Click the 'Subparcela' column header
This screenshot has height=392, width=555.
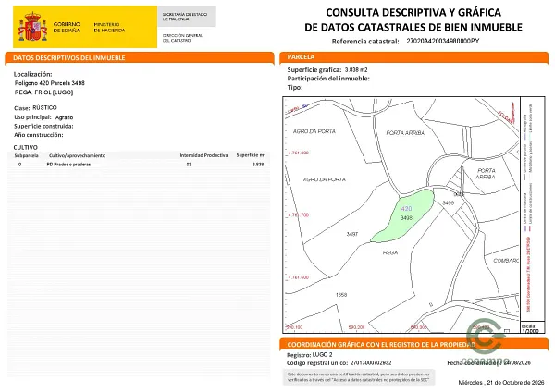pyautogui.click(x=26, y=155)
